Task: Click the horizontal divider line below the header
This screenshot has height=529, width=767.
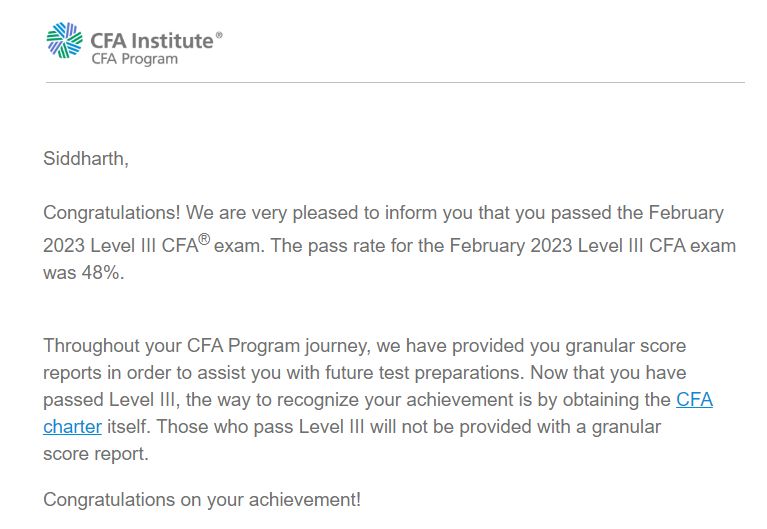Action: (x=395, y=82)
